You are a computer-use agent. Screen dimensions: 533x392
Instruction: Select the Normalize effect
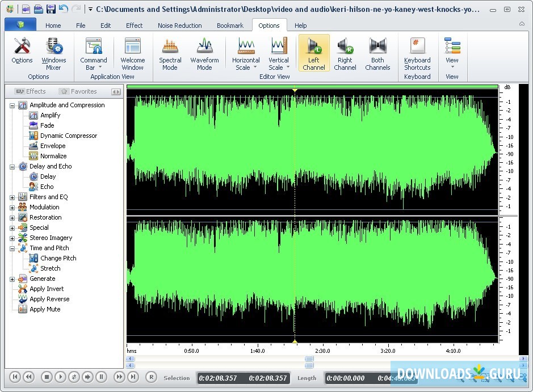(53, 156)
